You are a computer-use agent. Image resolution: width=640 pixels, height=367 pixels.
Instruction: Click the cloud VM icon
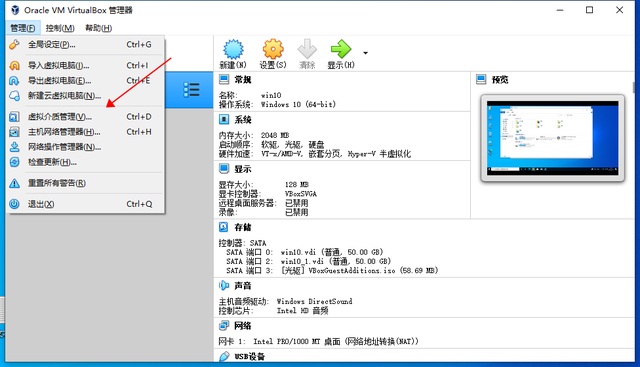[14, 96]
